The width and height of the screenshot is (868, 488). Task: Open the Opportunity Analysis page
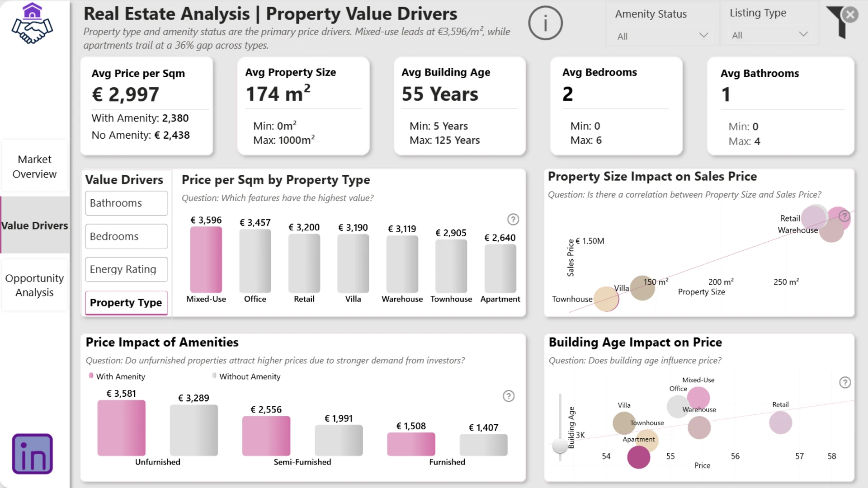click(34, 285)
